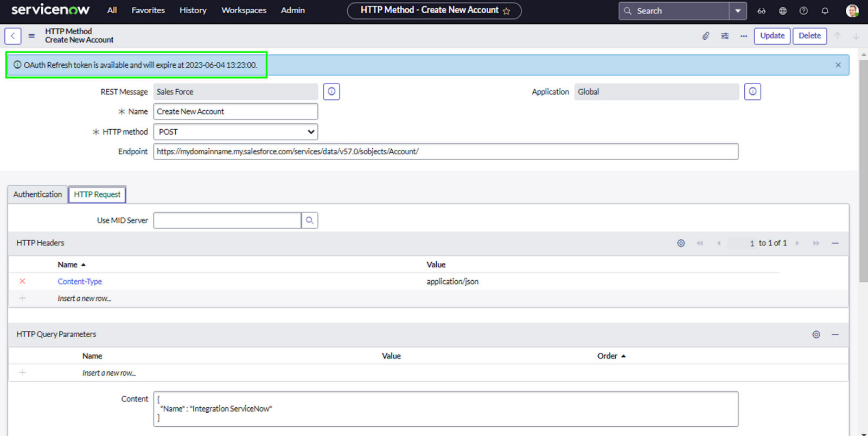Click the Delete button
Screen dimensions: 868x436
coord(809,36)
